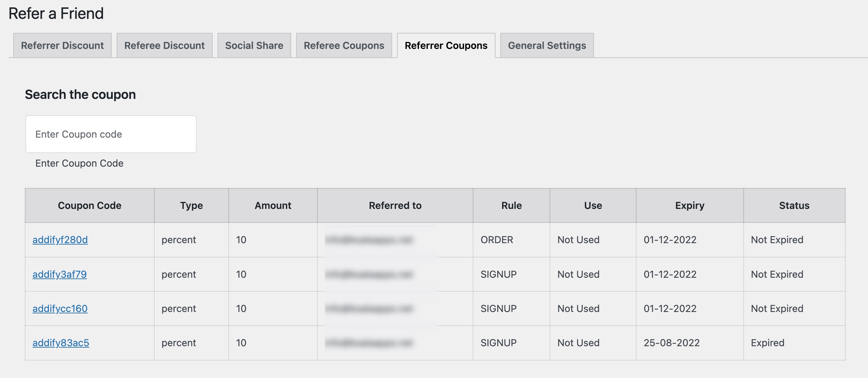Image resolution: width=868 pixels, height=378 pixels.
Task: Click the Referred to column header
Action: [x=395, y=205]
